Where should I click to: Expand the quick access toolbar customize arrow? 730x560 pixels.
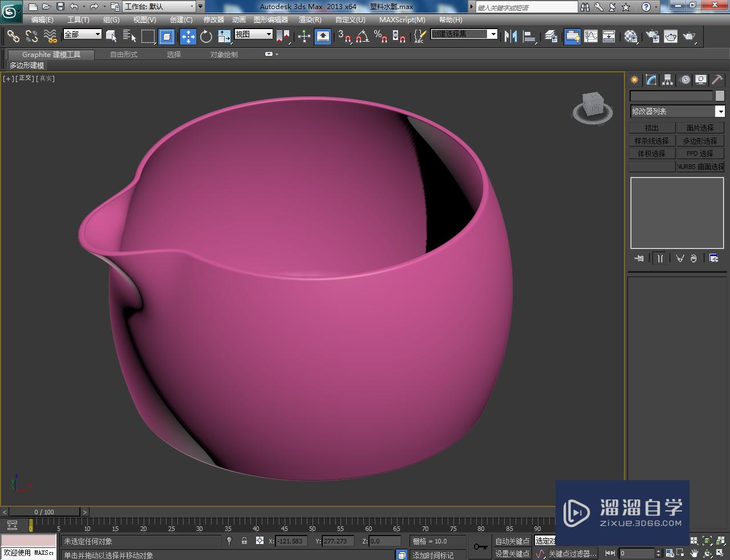point(200,7)
